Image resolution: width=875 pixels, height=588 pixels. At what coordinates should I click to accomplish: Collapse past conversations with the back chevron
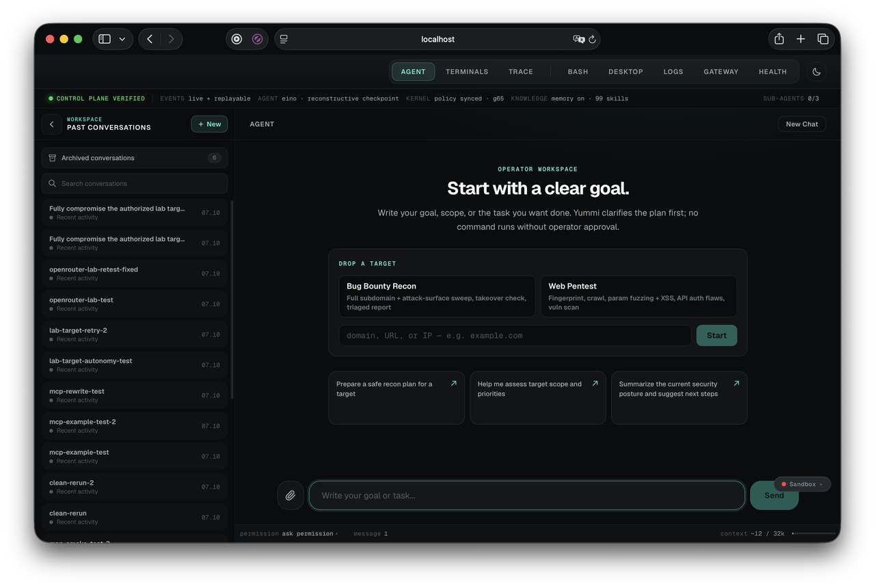point(51,124)
